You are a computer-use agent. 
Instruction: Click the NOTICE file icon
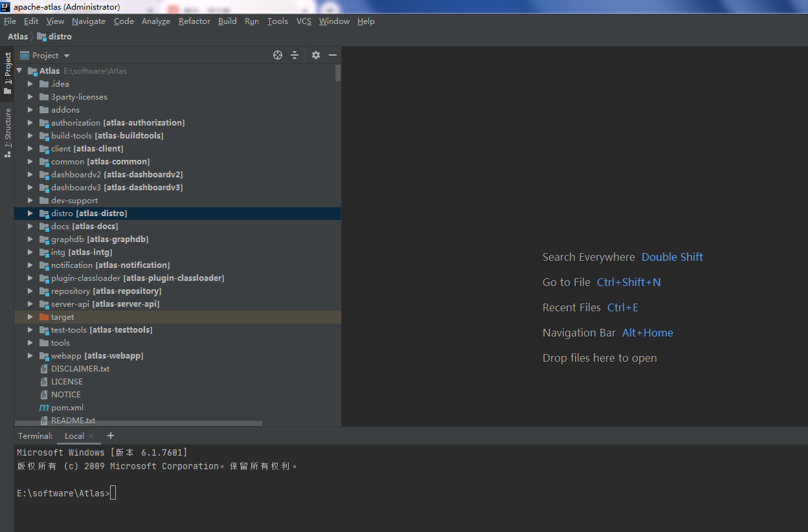44,395
